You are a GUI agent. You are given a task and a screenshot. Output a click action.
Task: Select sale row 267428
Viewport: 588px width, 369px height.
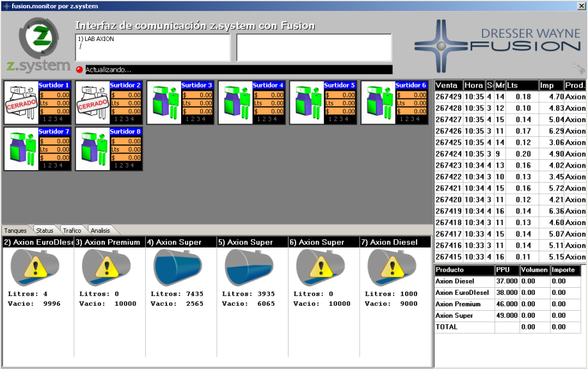coord(511,108)
